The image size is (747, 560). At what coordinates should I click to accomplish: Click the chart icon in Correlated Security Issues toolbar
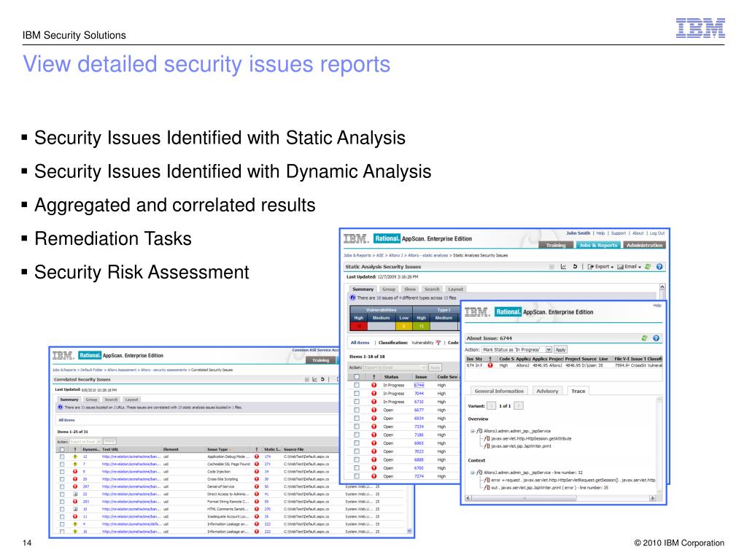click(314, 379)
